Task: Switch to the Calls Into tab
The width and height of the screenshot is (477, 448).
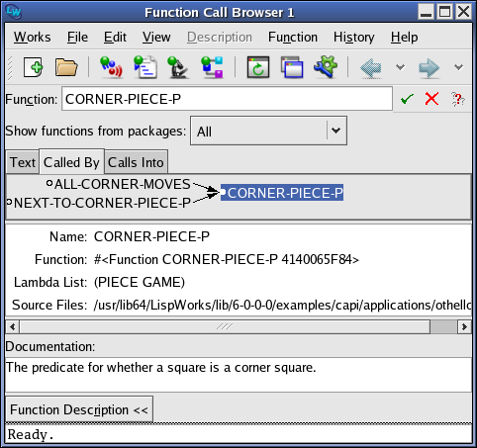Action: pyautogui.click(x=136, y=162)
